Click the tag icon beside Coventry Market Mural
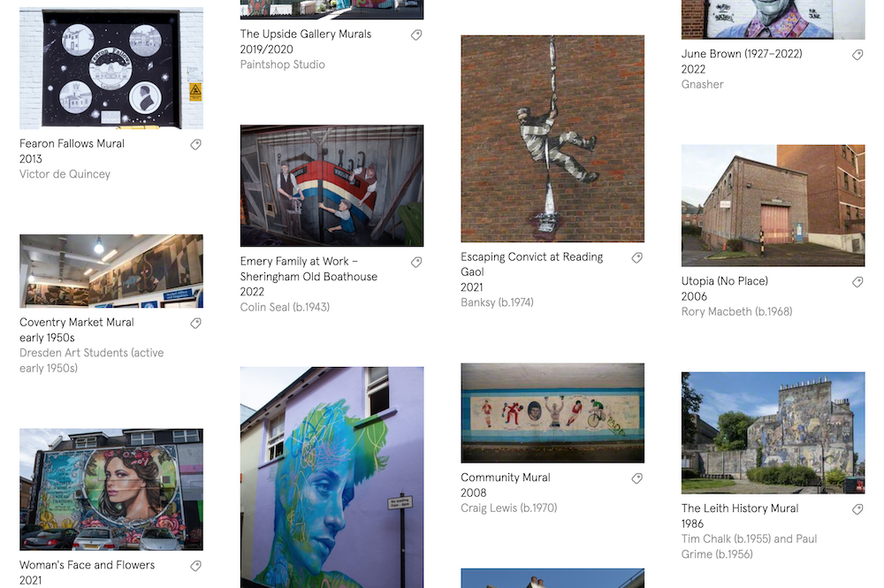The width and height of the screenshot is (884, 588). click(x=195, y=323)
